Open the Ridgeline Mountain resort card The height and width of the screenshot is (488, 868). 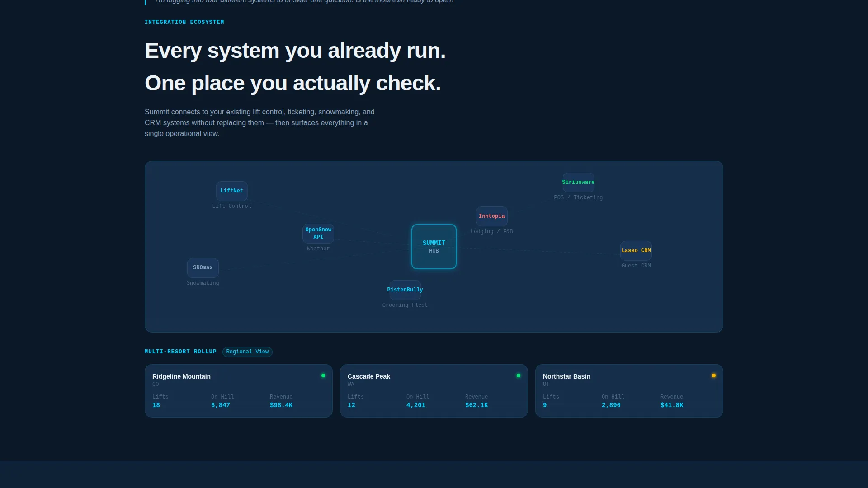pyautogui.click(x=239, y=391)
